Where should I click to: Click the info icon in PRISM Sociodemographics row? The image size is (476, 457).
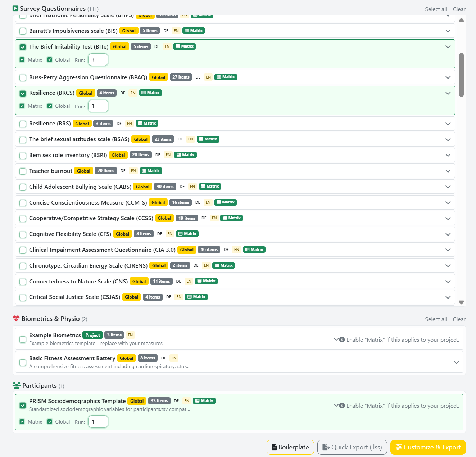tap(342, 406)
